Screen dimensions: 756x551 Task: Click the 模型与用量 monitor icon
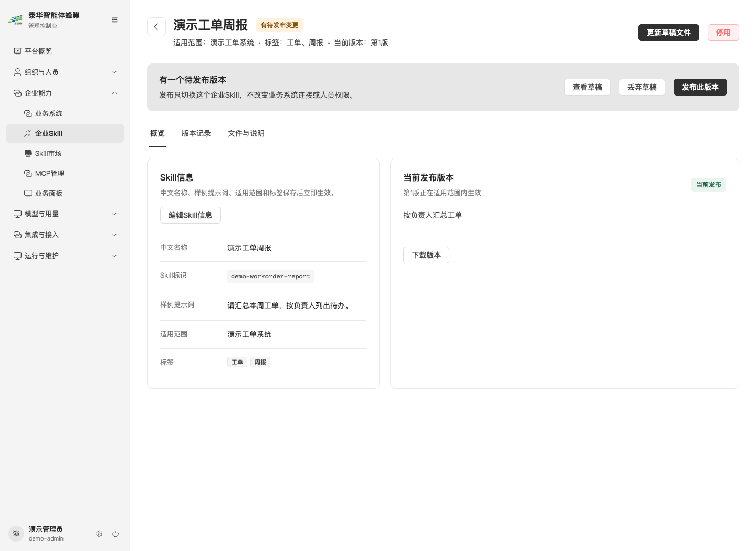[17, 214]
